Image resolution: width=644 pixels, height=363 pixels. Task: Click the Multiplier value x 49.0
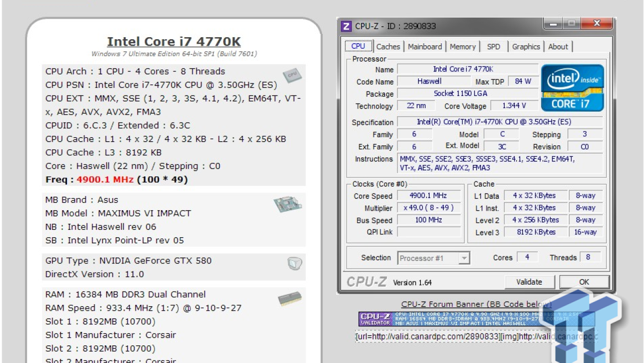pyautogui.click(x=429, y=208)
